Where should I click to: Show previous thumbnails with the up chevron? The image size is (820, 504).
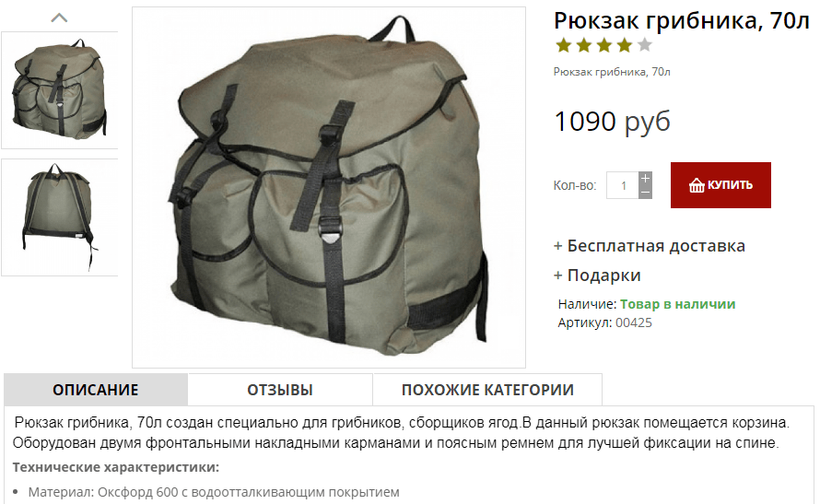(x=59, y=18)
